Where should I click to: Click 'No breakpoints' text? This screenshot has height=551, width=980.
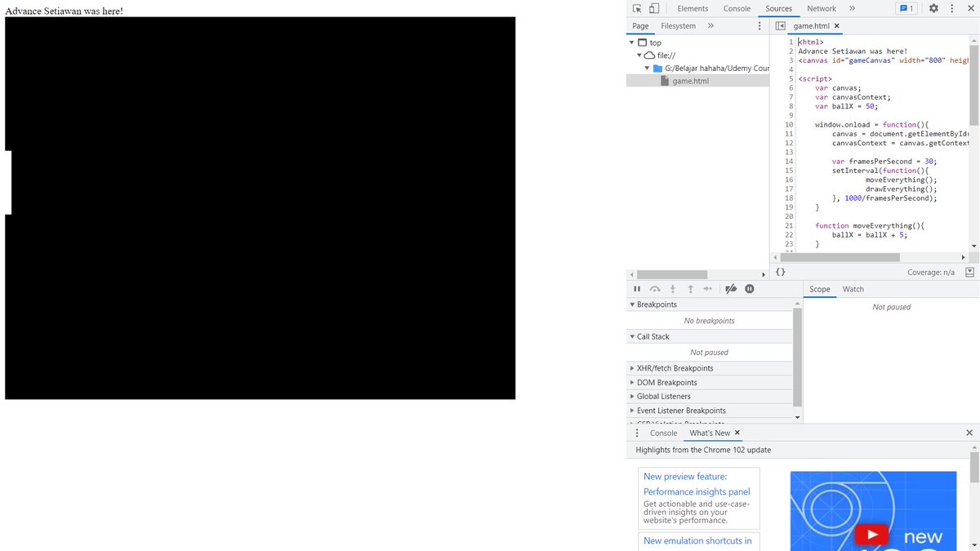pos(709,321)
